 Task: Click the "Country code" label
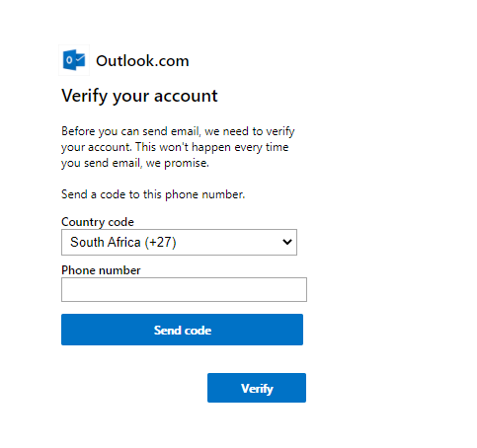tap(98, 222)
